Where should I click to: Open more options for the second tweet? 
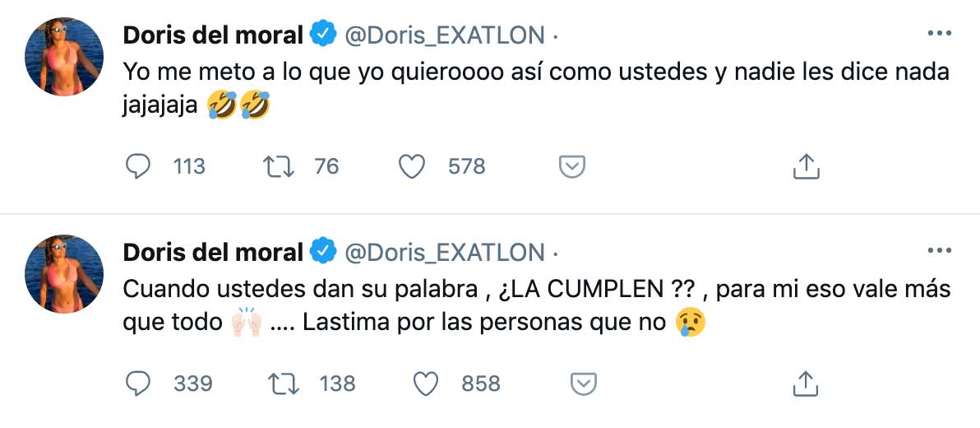tap(939, 251)
